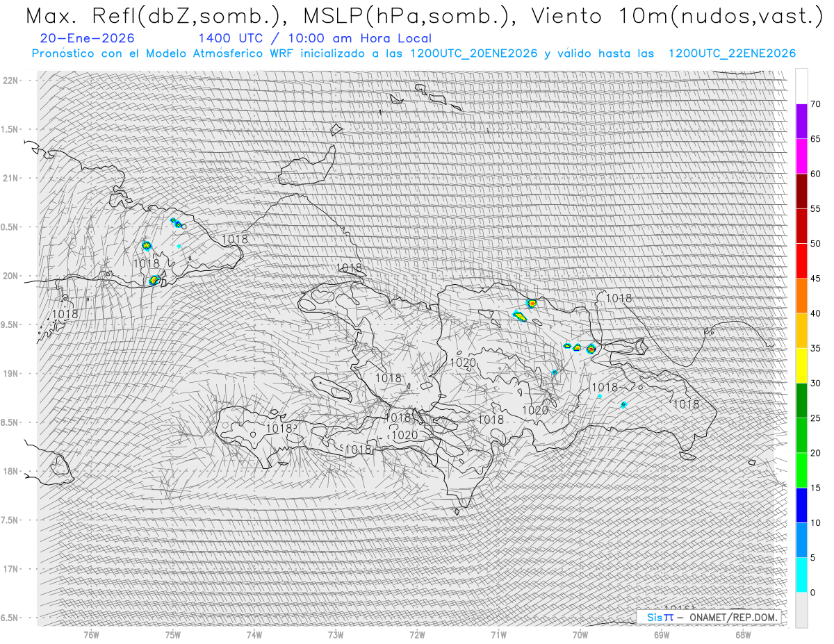Viewport: 834px width, 644px height.
Task: Select the colorbar value label '55'
Action: [815, 208]
